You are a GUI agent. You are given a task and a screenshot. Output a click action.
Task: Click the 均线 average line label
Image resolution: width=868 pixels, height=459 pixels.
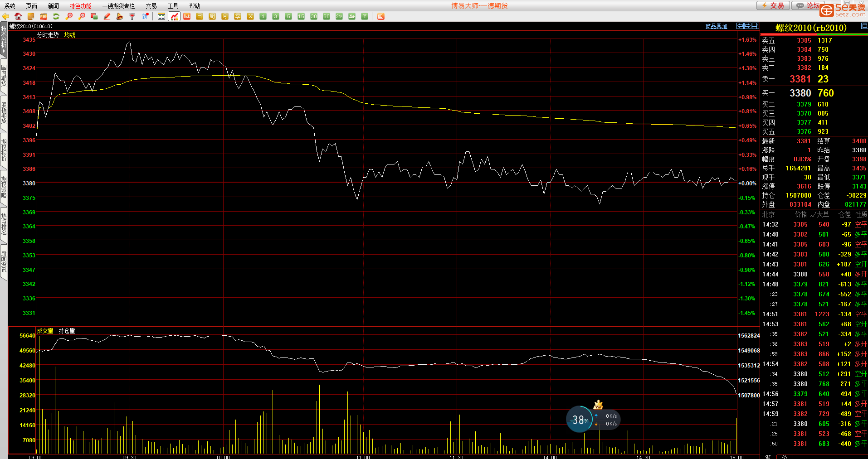(x=70, y=35)
